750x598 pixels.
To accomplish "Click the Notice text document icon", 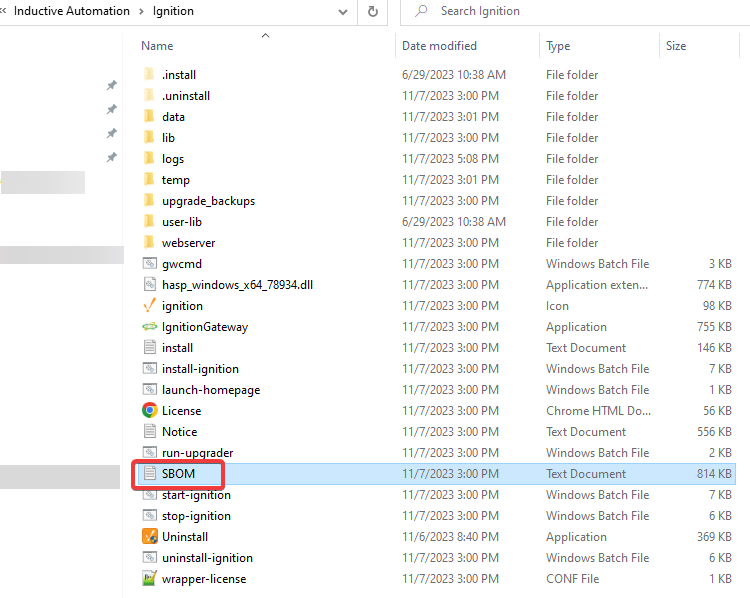I will (x=150, y=432).
